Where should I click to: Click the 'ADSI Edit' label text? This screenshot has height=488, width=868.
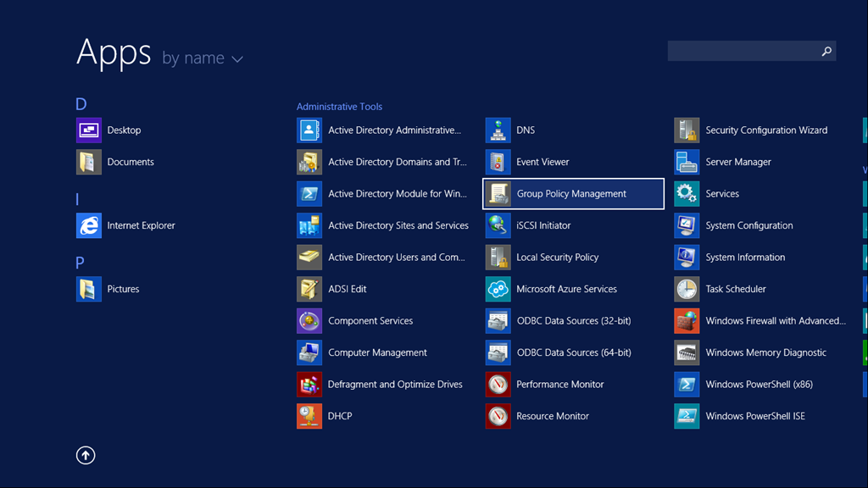coord(347,289)
